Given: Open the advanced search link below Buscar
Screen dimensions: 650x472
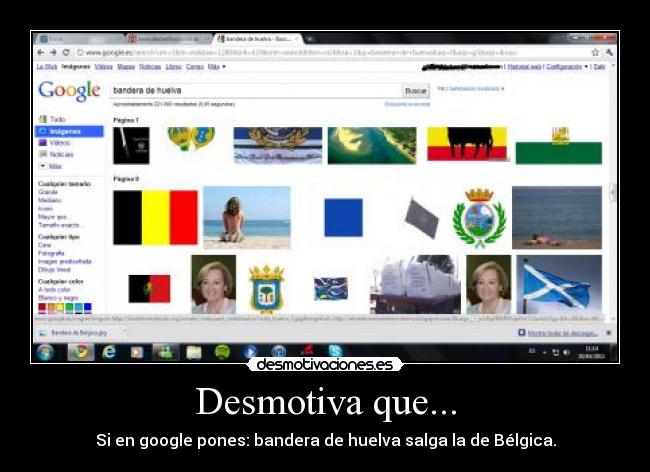Looking at the screenshot, I should (407, 104).
